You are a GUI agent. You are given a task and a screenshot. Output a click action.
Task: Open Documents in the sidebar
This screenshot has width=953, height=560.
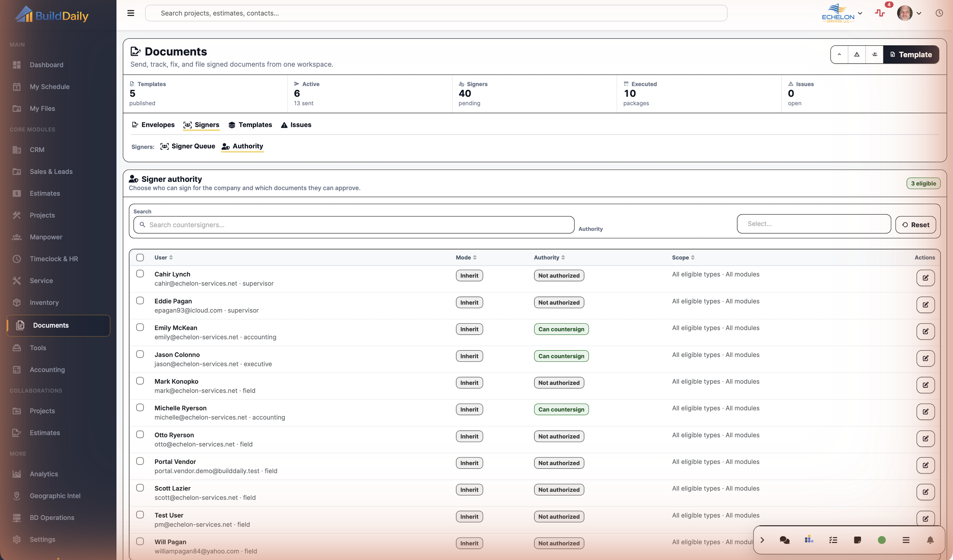[x=58, y=325]
